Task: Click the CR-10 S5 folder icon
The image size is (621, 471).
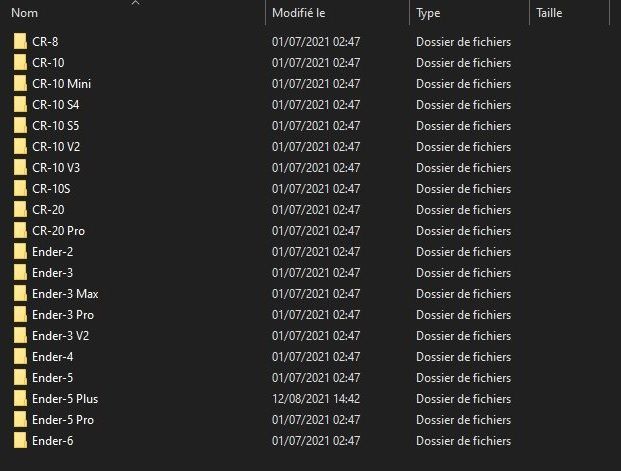Action: pyautogui.click(x=20, y=126)
